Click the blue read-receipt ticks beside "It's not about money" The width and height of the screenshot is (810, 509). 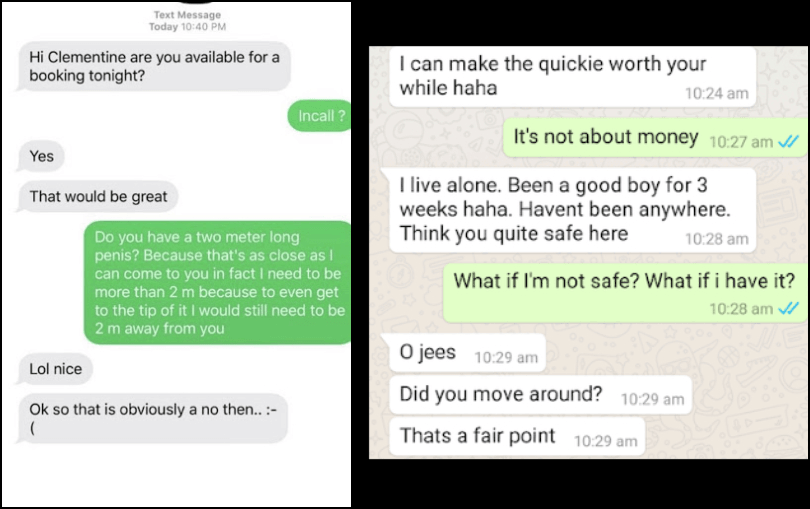[x=788, y=141]
